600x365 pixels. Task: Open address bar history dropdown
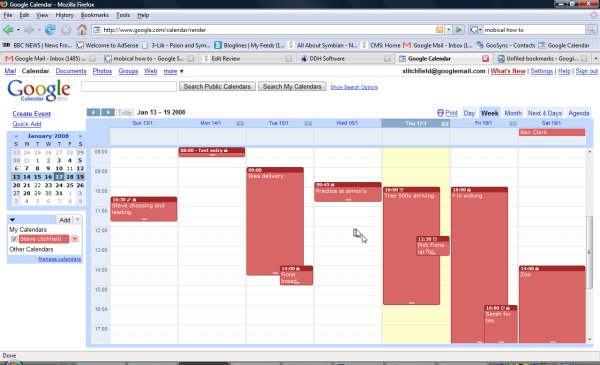(x=448, y=29)
